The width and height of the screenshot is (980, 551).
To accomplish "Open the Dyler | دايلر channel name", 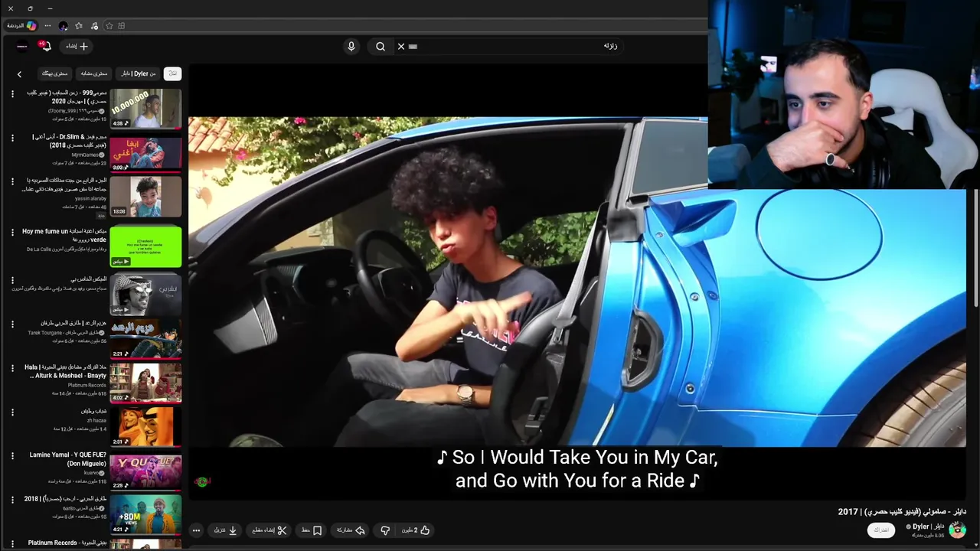I will point(928,527).
